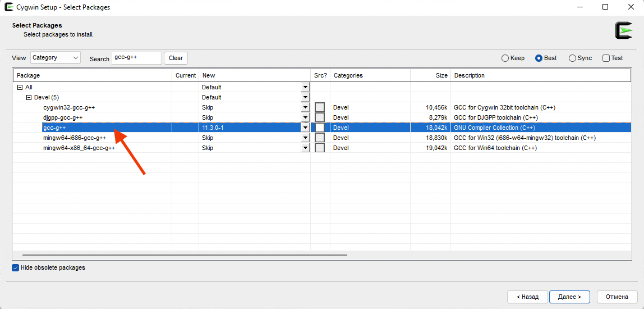The image size is (644, 309).
Task: Select the Sync radio button
Action: [572, 58]
